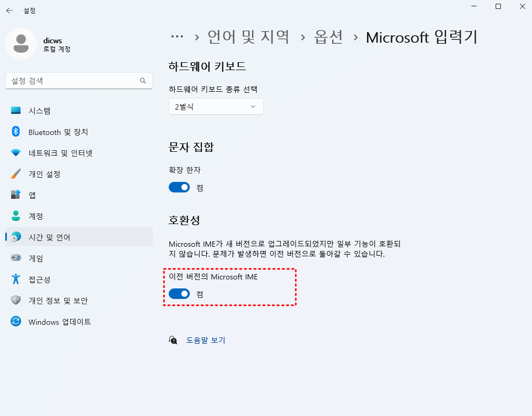Open the 앱 settings category
Viewport: 532px width, 416px height.
[79, 195]
